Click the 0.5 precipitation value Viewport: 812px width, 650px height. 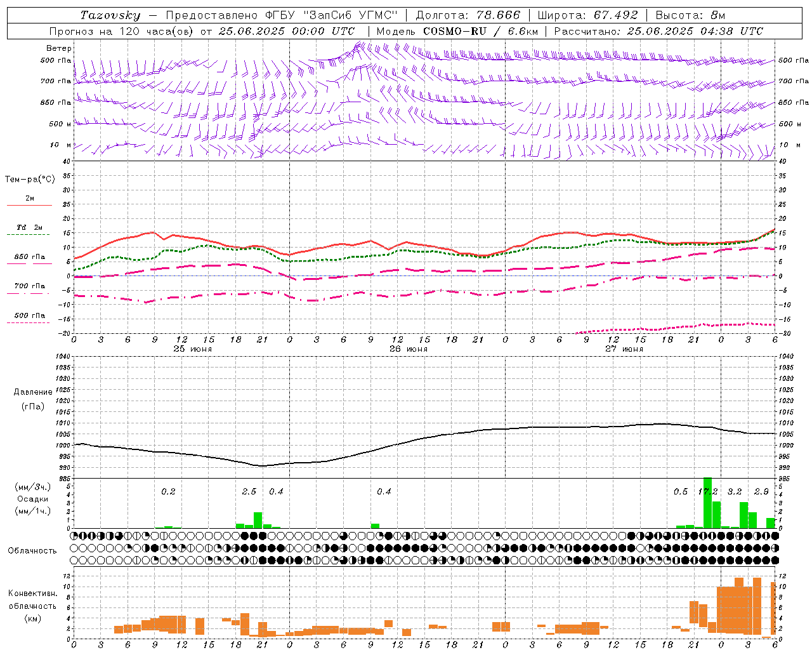tap(681, 492)
